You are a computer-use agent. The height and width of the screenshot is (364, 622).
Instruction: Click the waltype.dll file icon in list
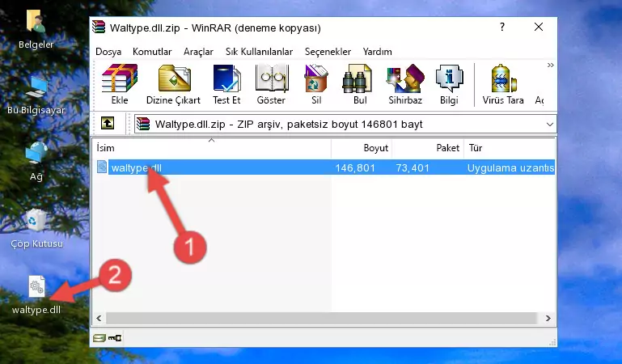click(x=102, y=167)
